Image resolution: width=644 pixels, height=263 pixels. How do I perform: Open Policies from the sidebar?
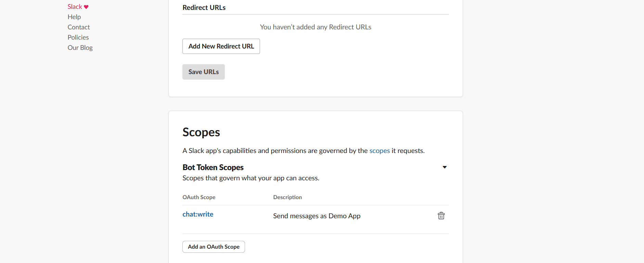[x=78, y=38]
